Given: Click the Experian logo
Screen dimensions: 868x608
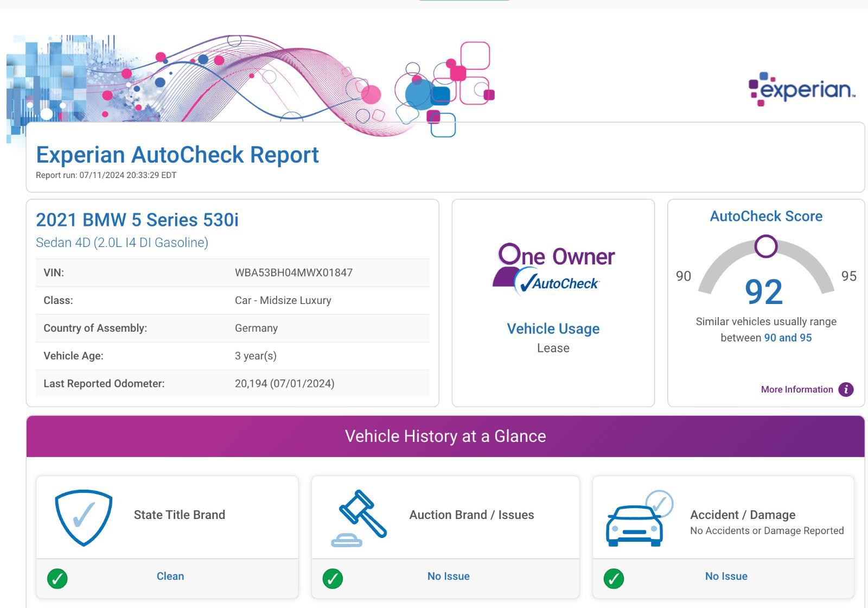Looking at the screenshot, I should (801, 89).
